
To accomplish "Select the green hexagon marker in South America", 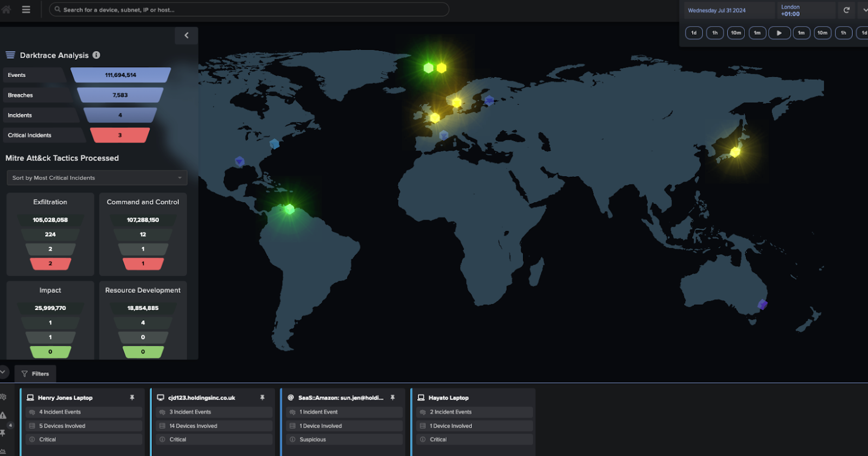I will click(x=289, y=209).
